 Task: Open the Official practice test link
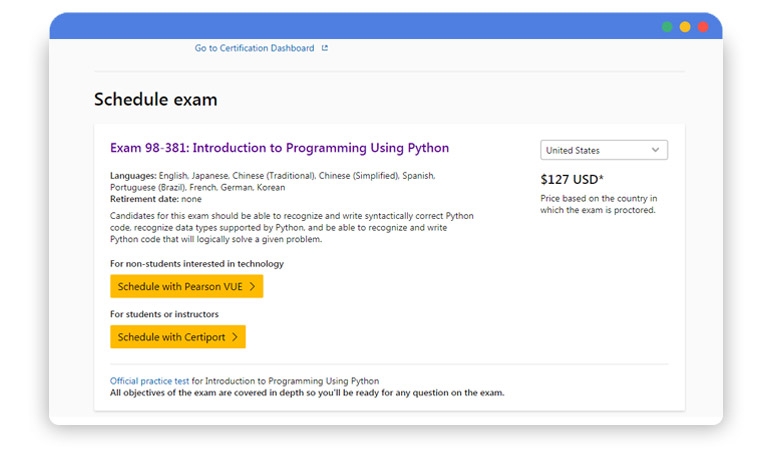coord(149,381)
